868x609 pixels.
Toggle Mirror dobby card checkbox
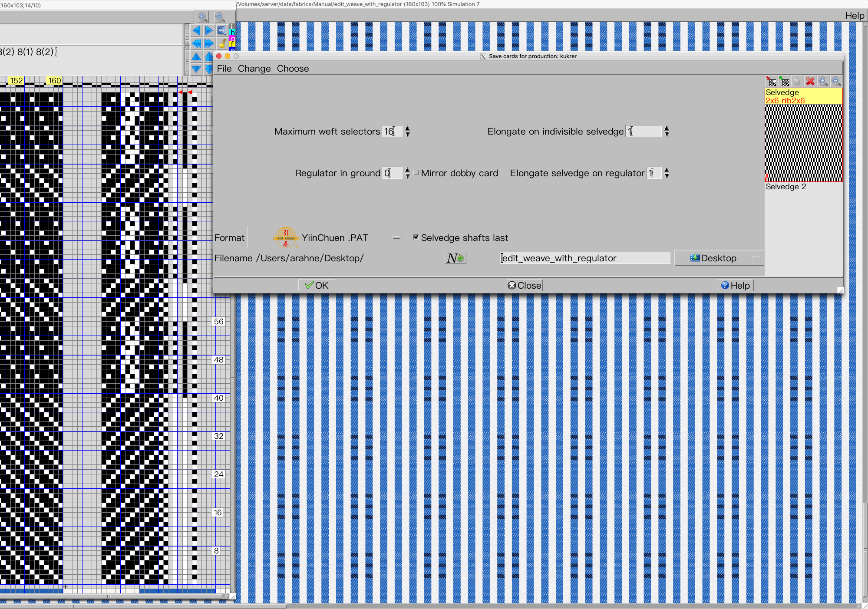click(x=416, y=173)
